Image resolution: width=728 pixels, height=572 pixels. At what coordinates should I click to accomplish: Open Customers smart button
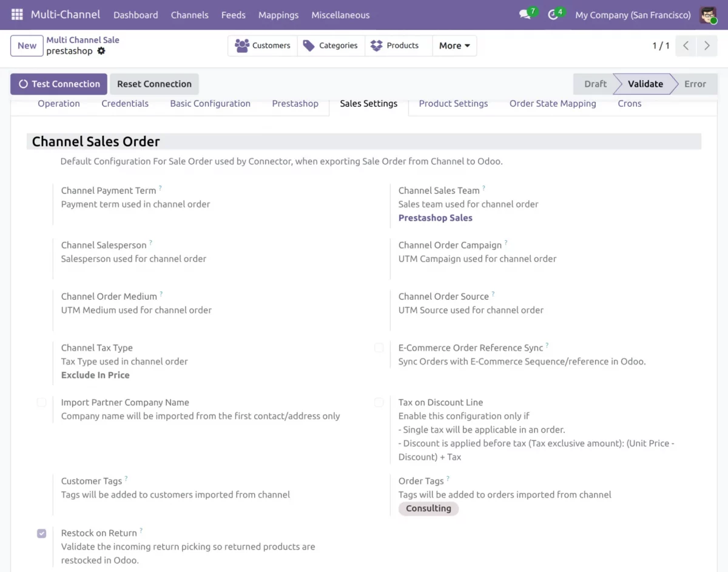coord(263,45)
